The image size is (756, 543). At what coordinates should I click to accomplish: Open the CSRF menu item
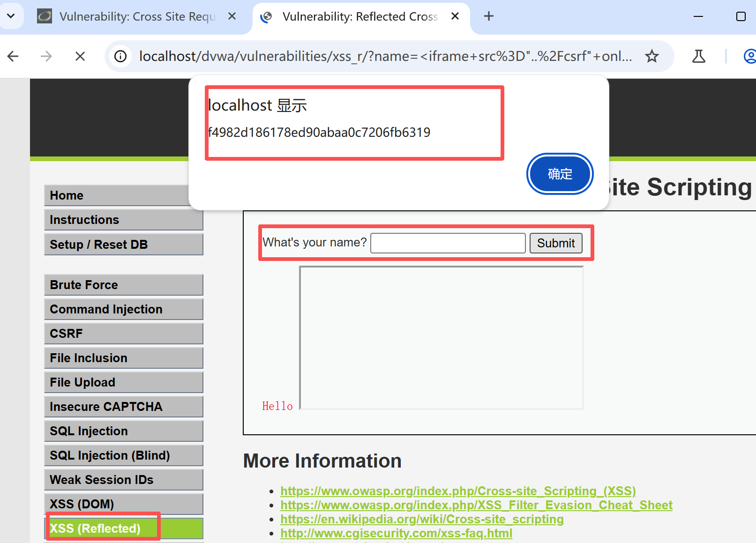[x=124, y=334]
